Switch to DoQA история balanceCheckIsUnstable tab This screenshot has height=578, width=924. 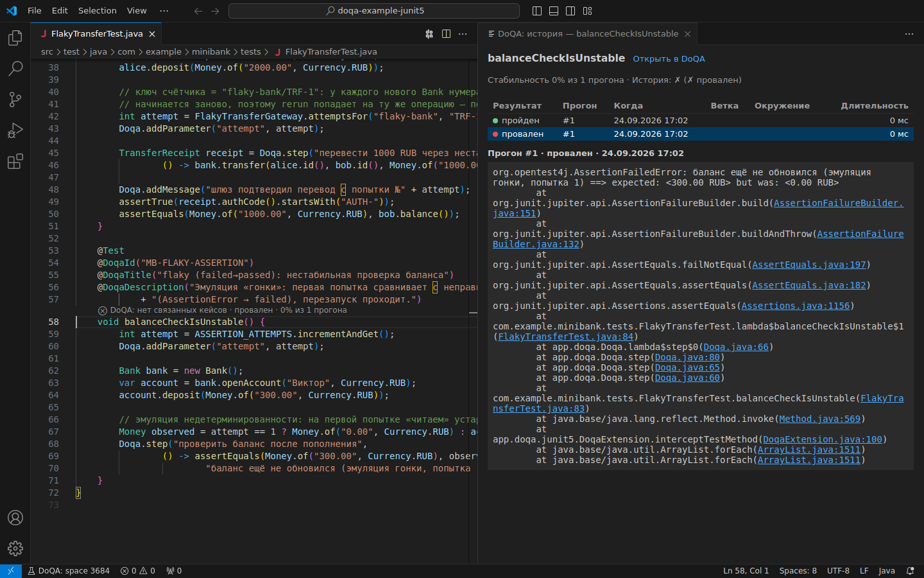588,34
